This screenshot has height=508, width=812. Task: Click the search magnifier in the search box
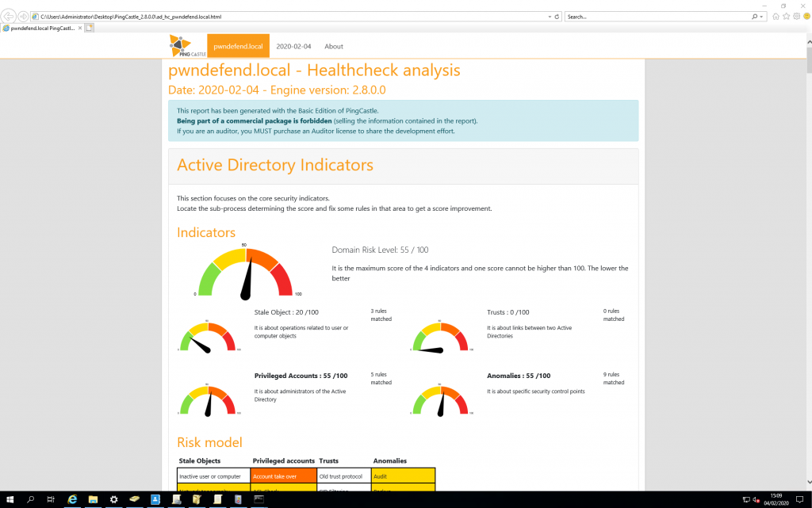754,16
